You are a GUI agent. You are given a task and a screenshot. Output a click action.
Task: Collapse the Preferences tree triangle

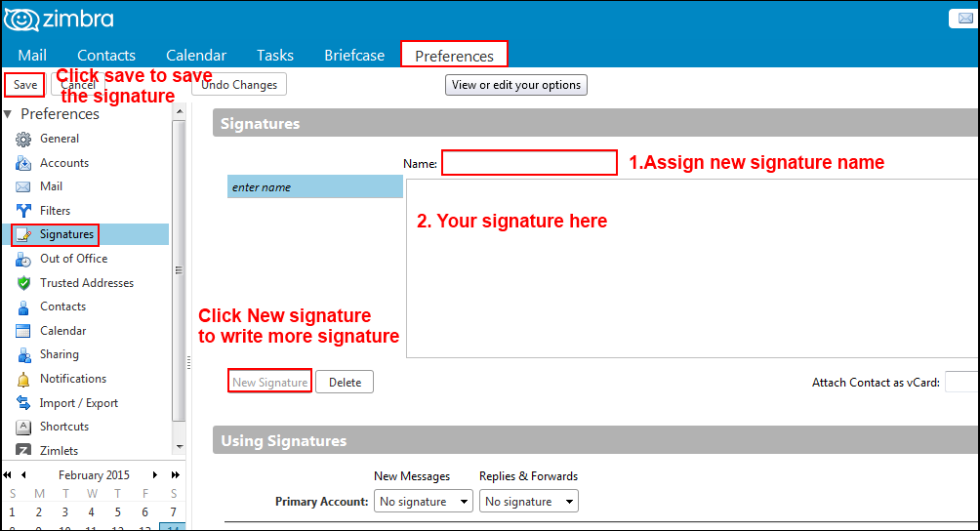coord(9,114)
